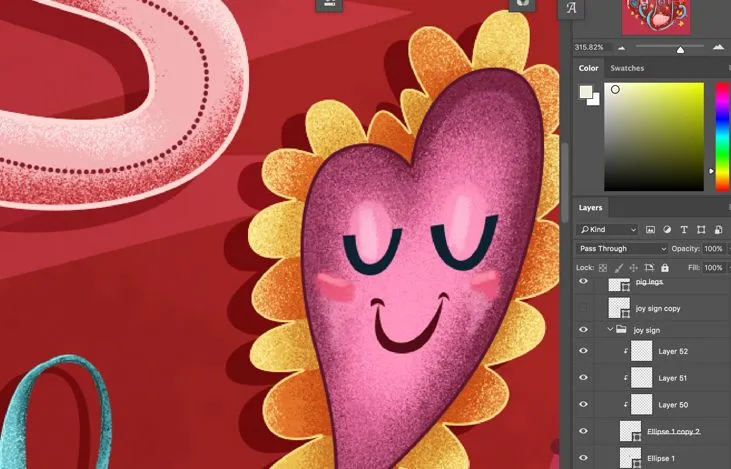Show the joy sign copy layer

click(583, 308)
